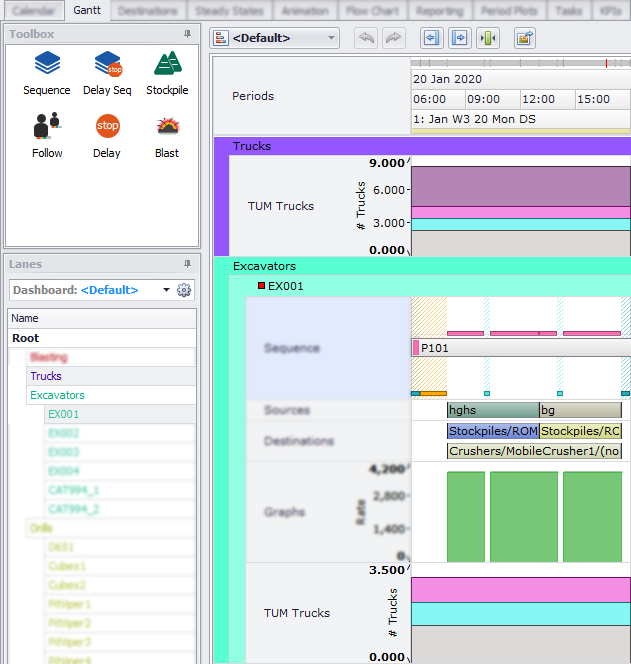Pin the Toolbox panel
The width and height of the screenshot is (631, 664).
pos(187,34)
